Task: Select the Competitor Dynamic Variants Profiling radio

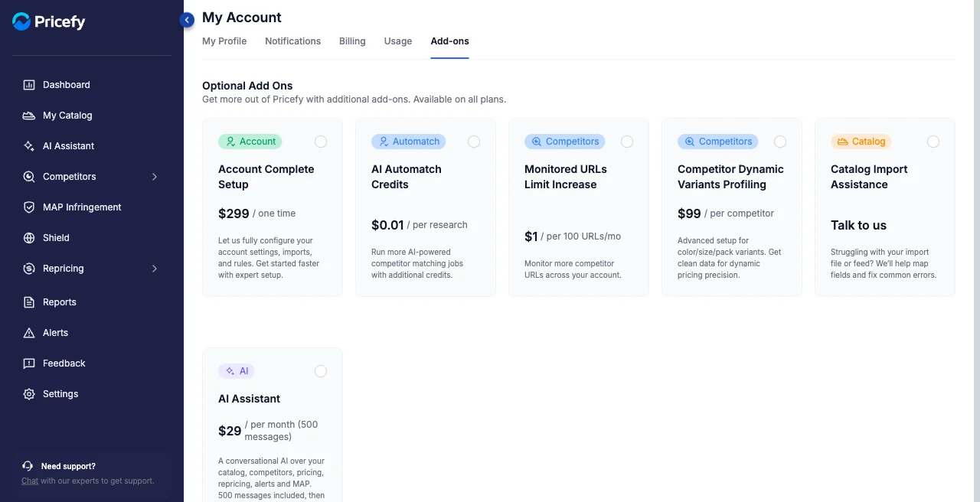Action: [x=780, y=142]
